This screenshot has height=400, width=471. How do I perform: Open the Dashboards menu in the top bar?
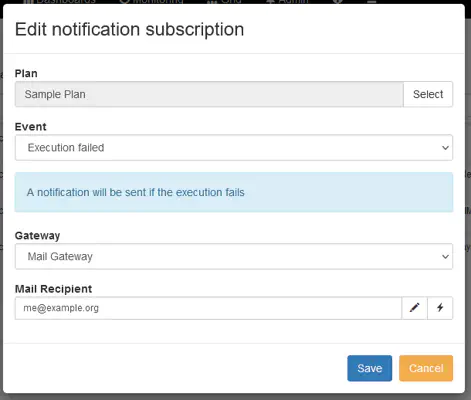[61, 2]
